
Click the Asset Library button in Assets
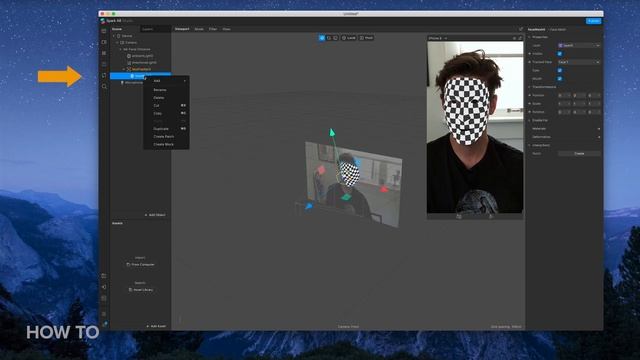[141, 290]
